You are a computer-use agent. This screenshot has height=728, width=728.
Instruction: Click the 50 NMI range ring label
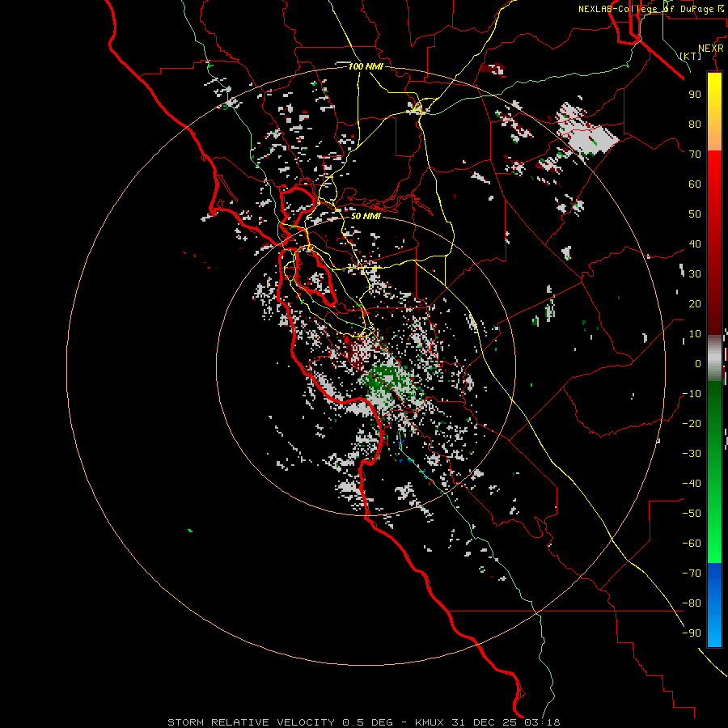366,216
